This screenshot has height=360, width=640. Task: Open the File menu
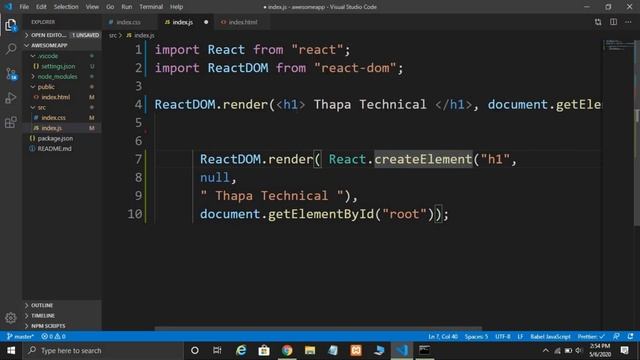point(24,7)
